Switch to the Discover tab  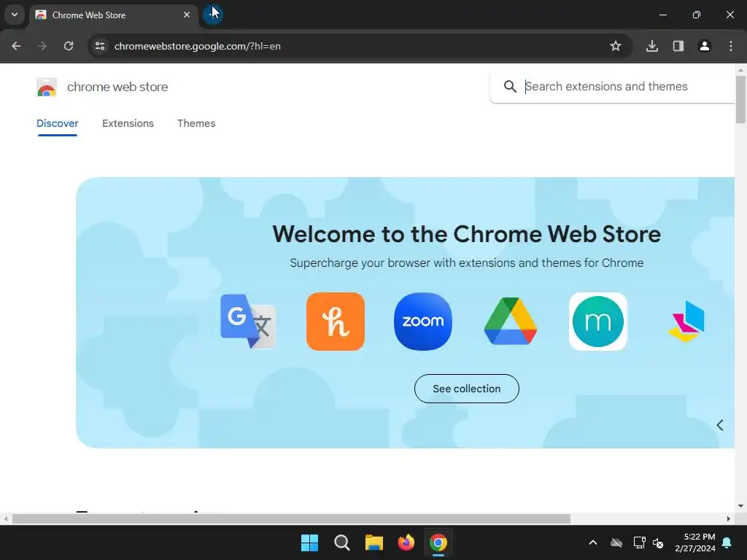tap(57, 123)
